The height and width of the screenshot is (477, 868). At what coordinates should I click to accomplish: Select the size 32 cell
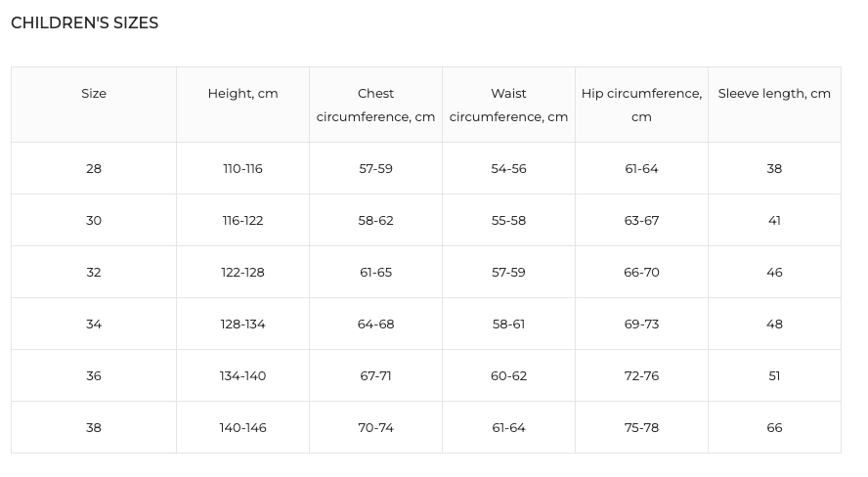94,273
